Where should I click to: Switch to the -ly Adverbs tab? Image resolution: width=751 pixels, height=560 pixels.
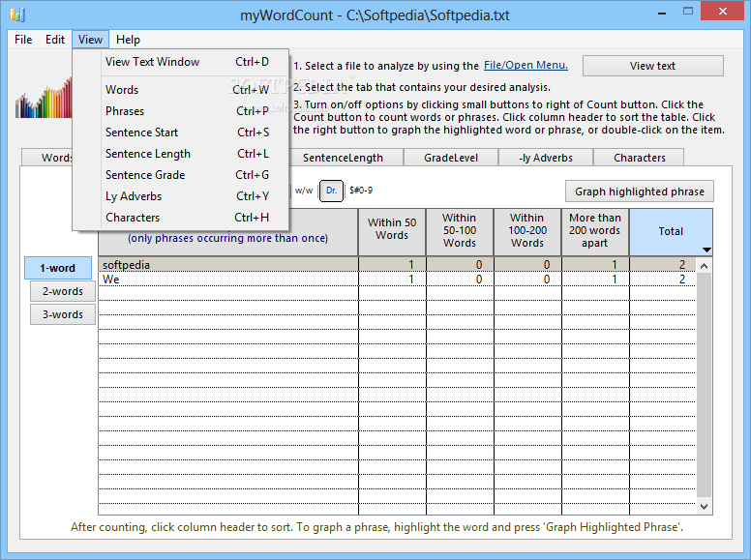click(x=546, y=158)
